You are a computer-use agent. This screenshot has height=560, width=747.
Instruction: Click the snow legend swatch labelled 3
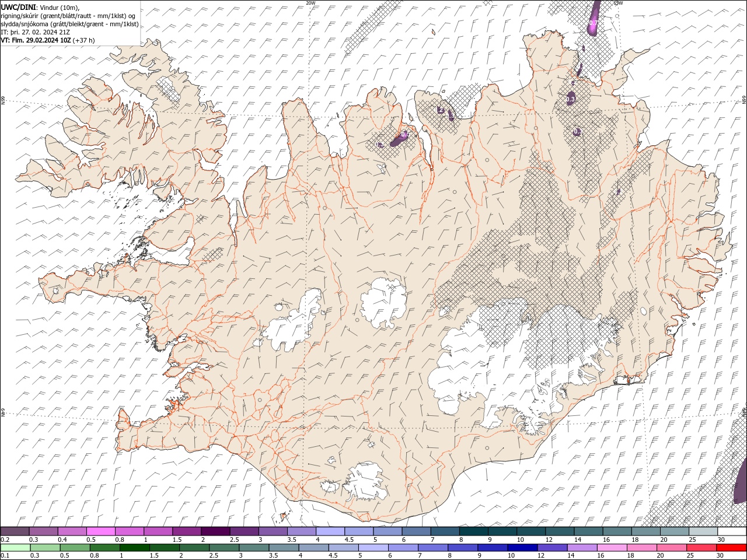[273, 531]
